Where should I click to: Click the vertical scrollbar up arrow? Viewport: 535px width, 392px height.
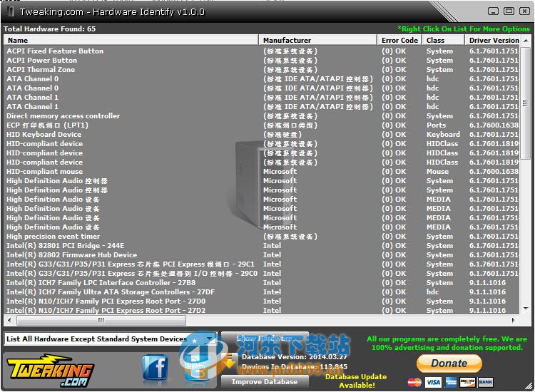526,41
